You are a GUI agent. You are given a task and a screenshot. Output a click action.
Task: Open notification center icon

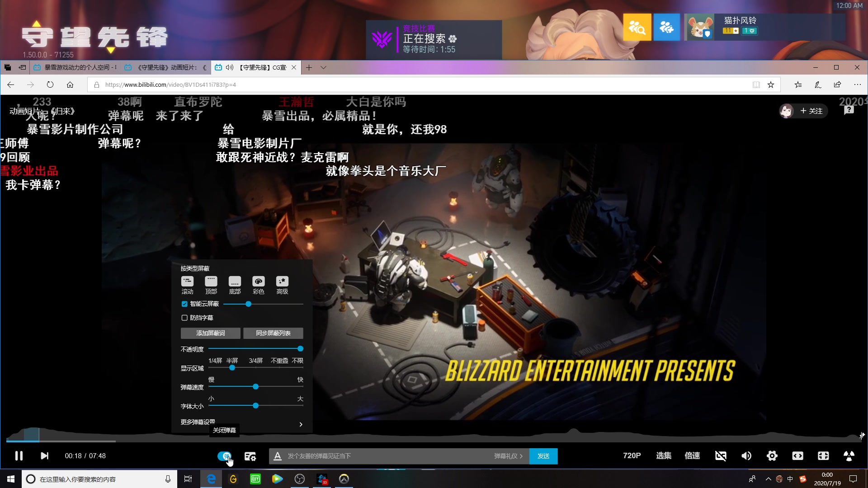(x=853, y=479)
